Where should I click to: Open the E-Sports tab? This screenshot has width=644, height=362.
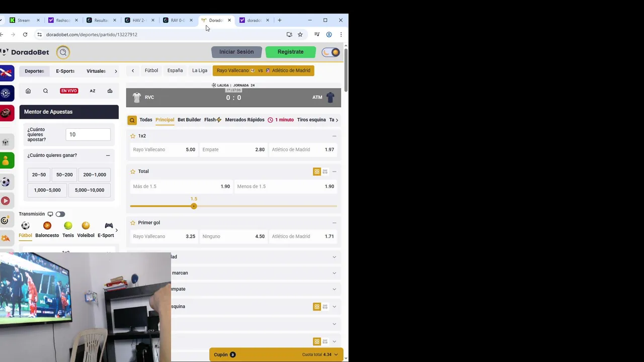[x=65, y=71]
